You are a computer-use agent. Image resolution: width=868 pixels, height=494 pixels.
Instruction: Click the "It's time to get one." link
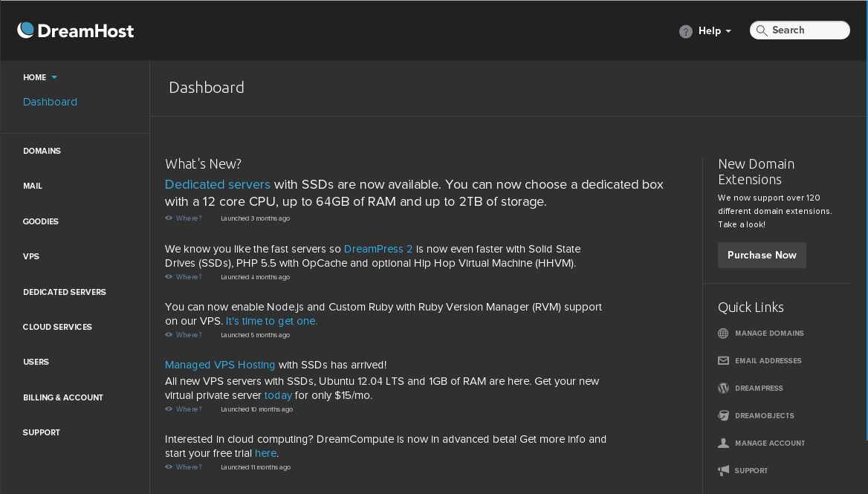[271, 321]
